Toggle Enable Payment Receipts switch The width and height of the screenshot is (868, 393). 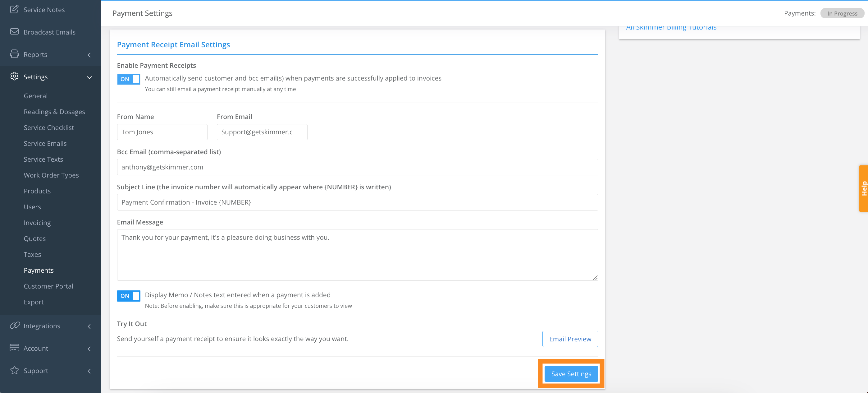pyautogui.click(x=129, y=79)
